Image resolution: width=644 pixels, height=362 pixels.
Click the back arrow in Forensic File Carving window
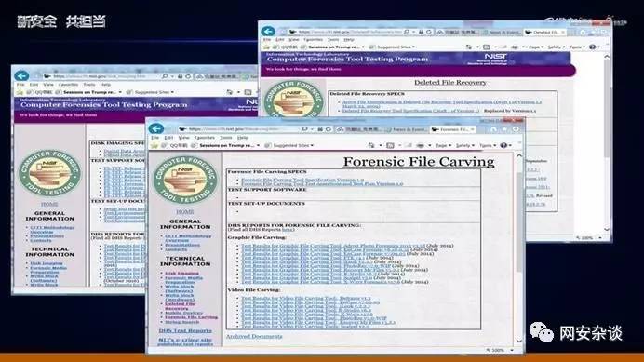pyautogui.click(x=156, y=128)
